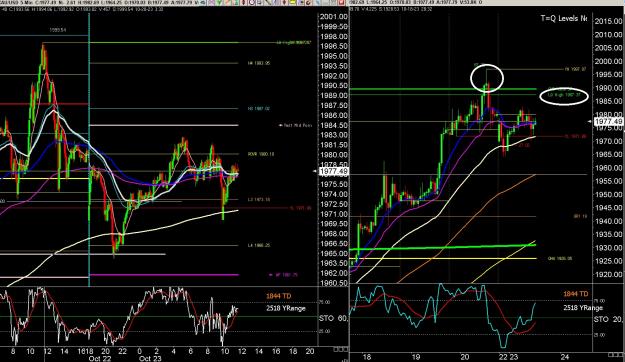Click 1844 TD in the right indicator panel
This screenshot has width=625, height=362.
[576, 294]
